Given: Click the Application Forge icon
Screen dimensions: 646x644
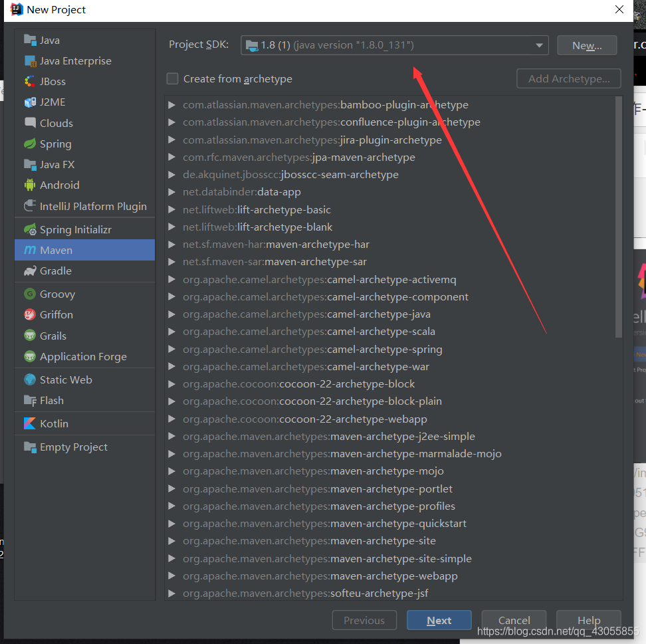Looking at the screenshot, I should click(30, 356).
